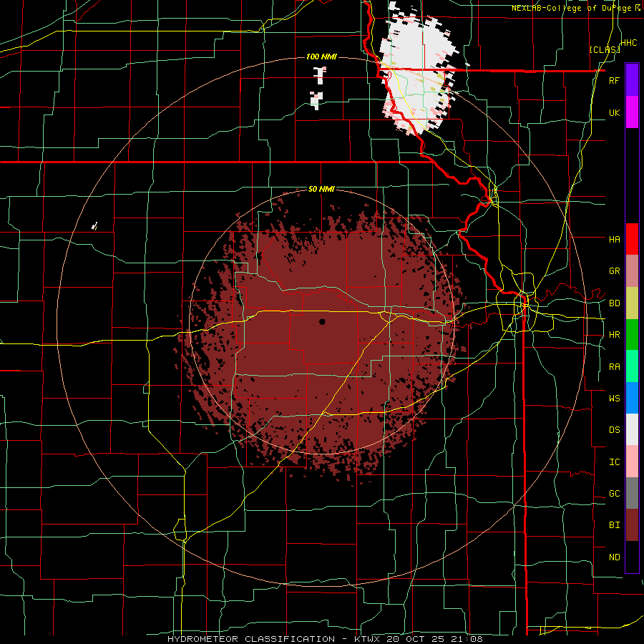Click the magenta UK legend swatch
The width and height of the screenshot is (644, 644).
pyautogui.click(x=632, y=112)
